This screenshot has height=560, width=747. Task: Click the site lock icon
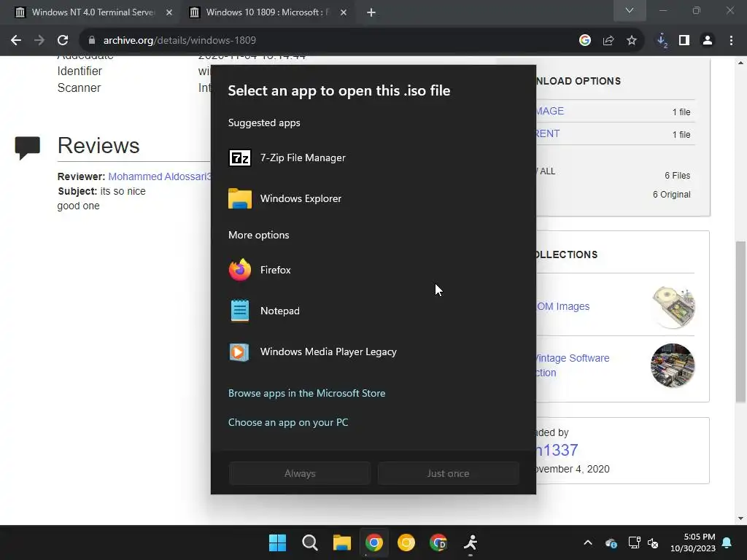(91, 41)
